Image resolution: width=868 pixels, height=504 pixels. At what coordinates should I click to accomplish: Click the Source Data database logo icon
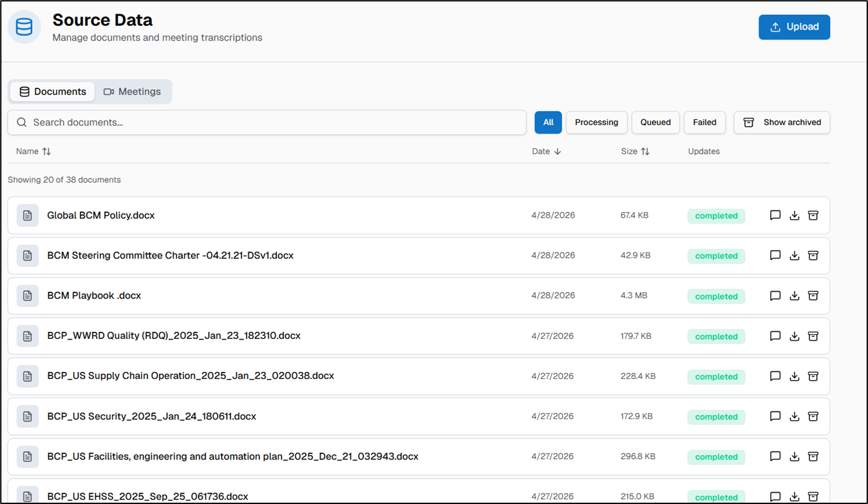coord(24,27)
